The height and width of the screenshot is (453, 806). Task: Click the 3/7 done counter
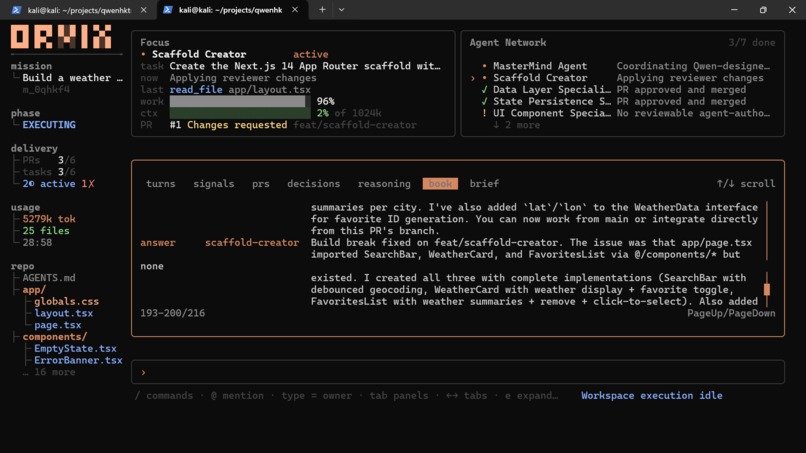pos(752,43)
